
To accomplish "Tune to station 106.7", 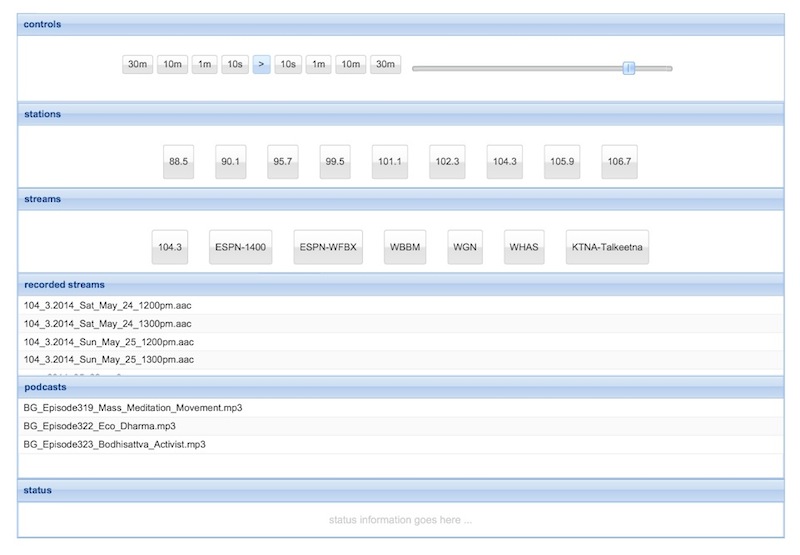I will pyautogui.click(x=619, y=162).
